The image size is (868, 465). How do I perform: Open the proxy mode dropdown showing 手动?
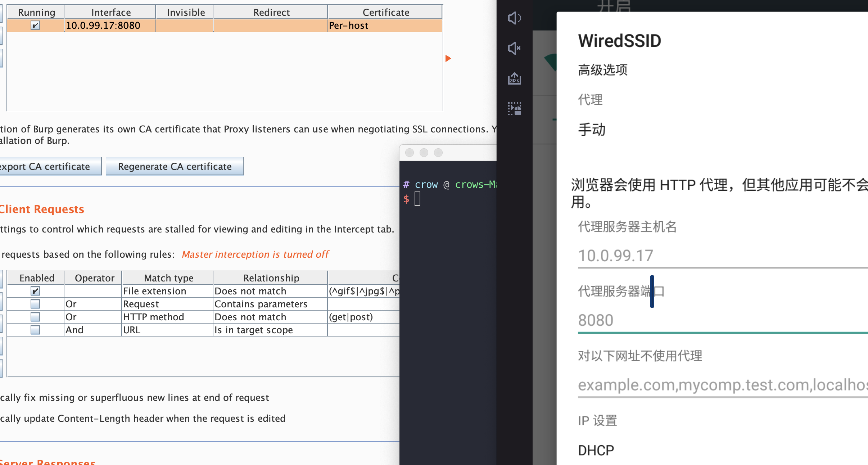coord(592,130)
